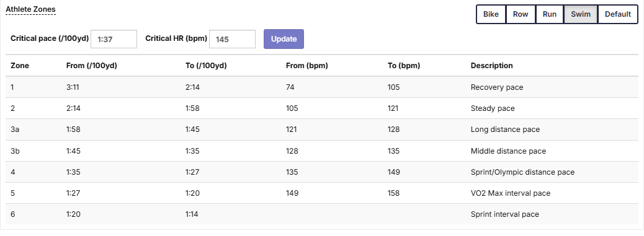Select the Zone 1 Recovery pace row
The image size is (644, 236).
tap(322, 87)
